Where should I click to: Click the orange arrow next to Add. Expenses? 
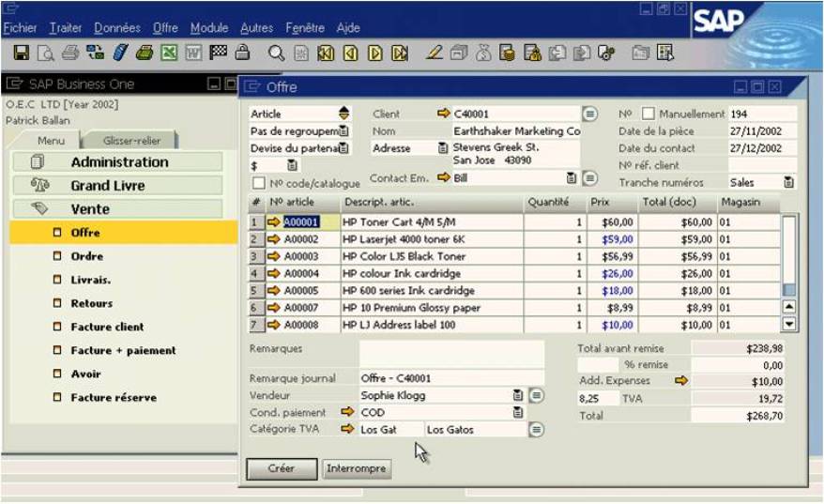click(681, 380)
